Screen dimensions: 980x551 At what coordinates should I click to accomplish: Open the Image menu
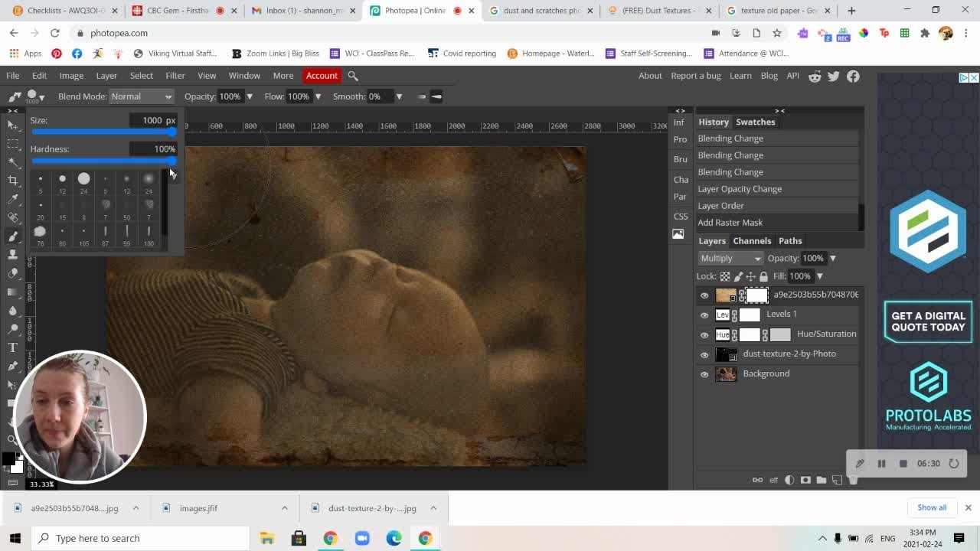point(71,76)
